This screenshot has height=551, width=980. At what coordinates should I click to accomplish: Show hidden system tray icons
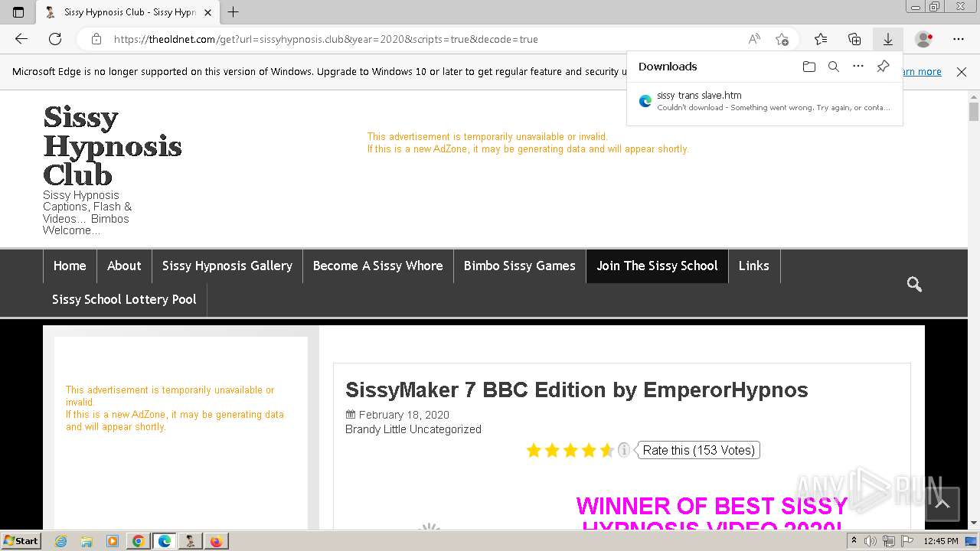[854, 540]
